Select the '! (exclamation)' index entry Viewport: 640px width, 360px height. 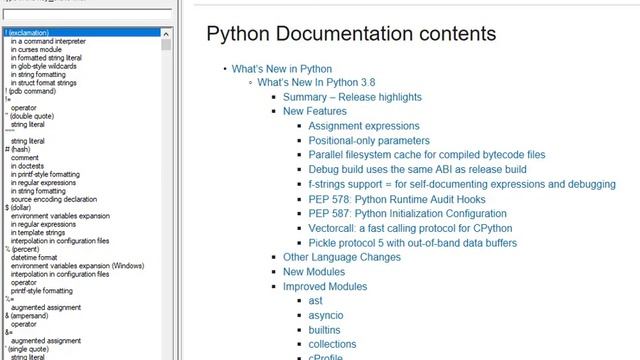[x=82, y=33]
